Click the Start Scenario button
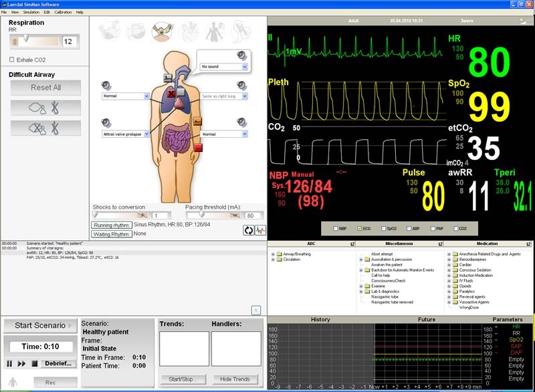Viewport: 535px width, 392px height. click(x=40, y=326)
